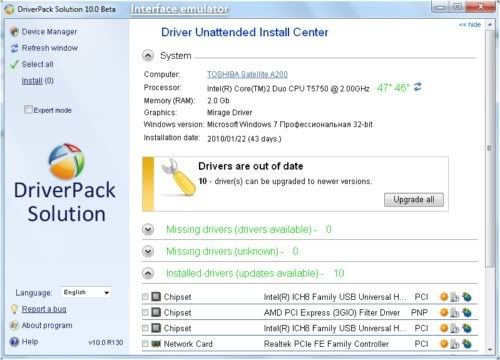Open the Report a bug link

tap(44, 309)
